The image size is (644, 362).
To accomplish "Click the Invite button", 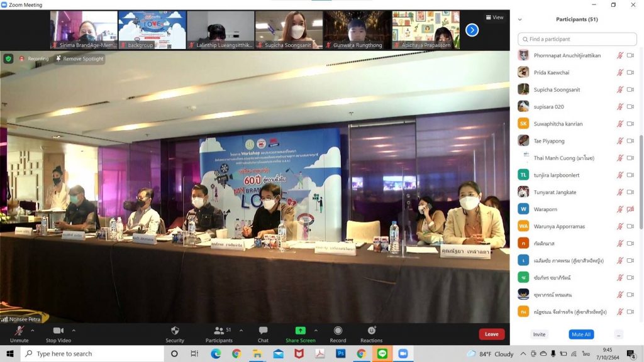I will click(x=539, y=334).
